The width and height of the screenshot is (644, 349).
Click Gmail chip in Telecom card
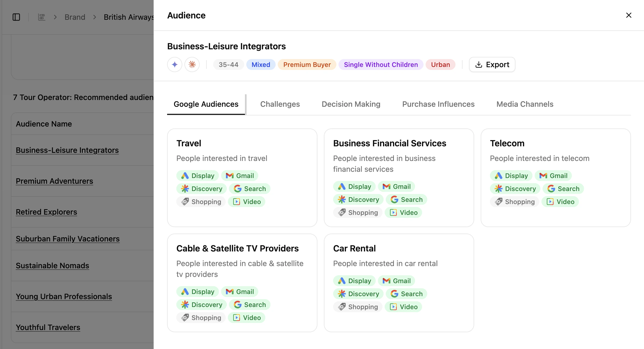pyautogui.click(x=553, y=176)
